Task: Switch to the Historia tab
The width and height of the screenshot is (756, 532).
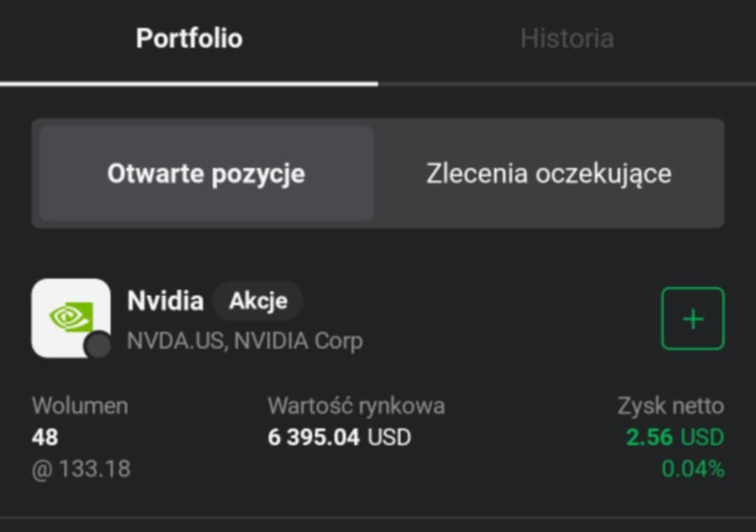Action: pyautogui.click(x=566, y=38)
